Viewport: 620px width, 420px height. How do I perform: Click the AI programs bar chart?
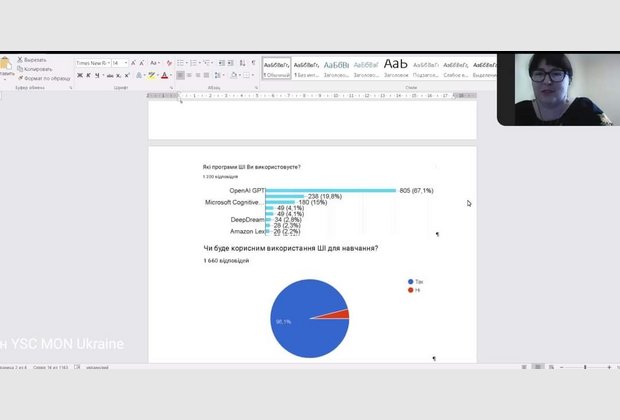click(x=320, y=210)
